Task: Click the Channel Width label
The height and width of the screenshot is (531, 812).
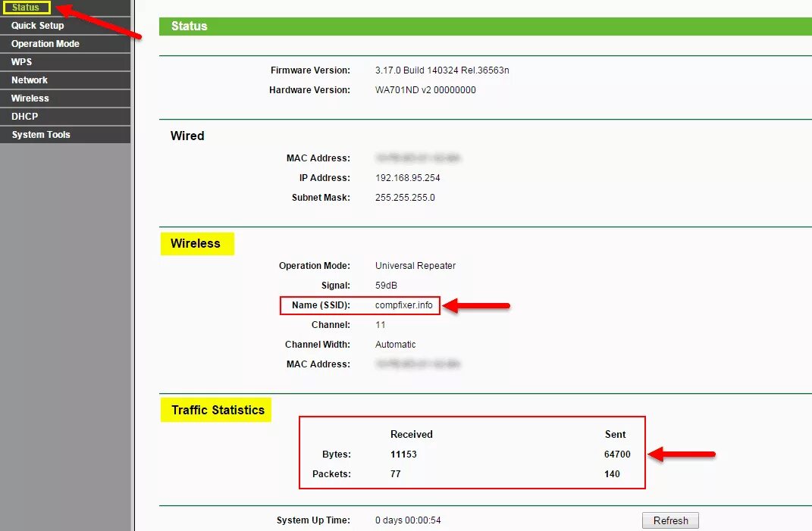Action: coord(318,344)
